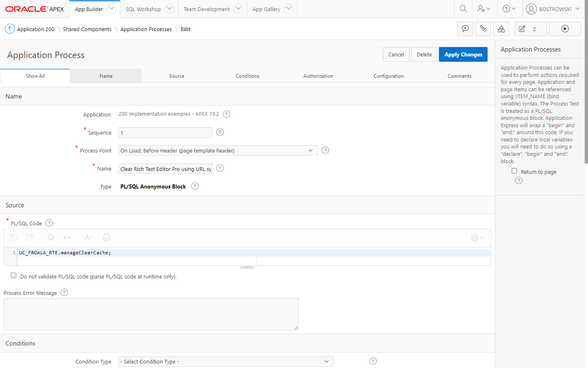
Task: Click in the Sequence input field
Action: tap(165, 132)
